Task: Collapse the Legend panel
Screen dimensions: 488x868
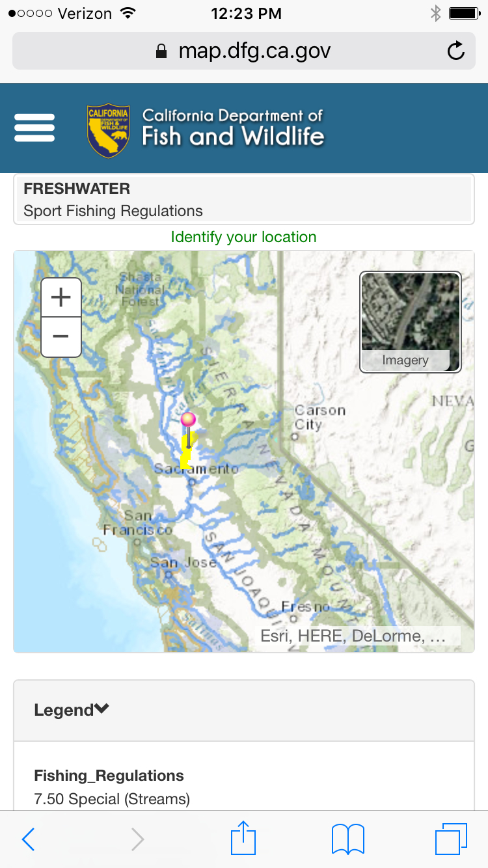Action: coord(72,710)
